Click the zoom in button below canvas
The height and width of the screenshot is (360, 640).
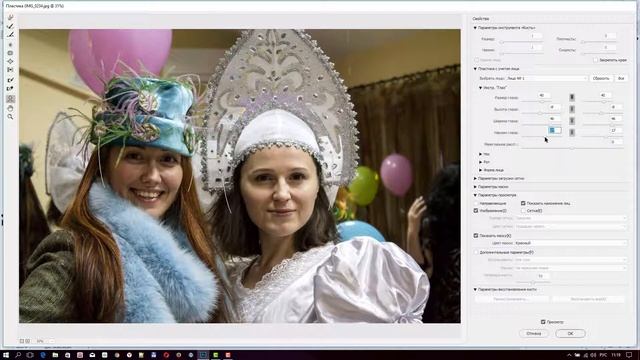(x=28, y=341)
